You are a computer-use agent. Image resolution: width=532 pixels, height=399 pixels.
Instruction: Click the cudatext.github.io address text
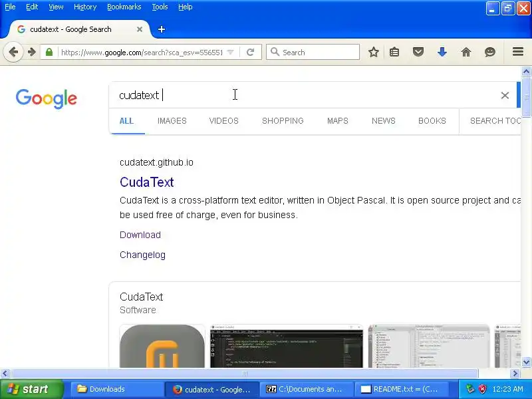156,162
